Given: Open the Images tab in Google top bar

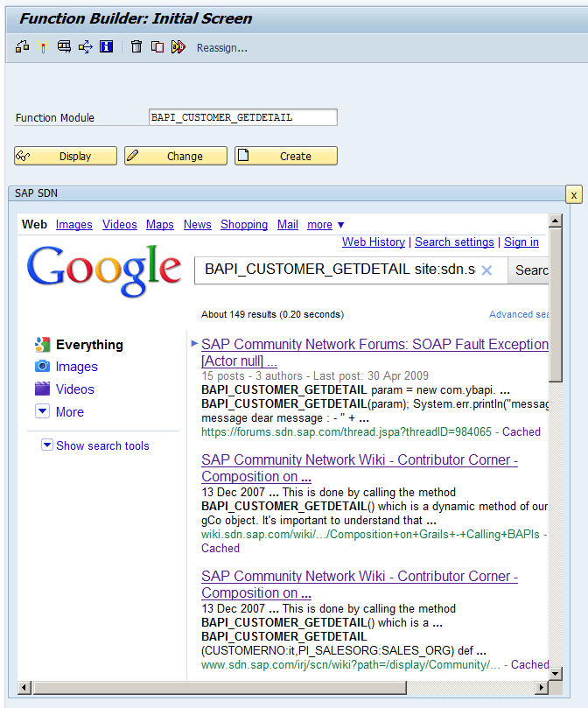Looking at the screenshot, I should (x=74, y=224).
